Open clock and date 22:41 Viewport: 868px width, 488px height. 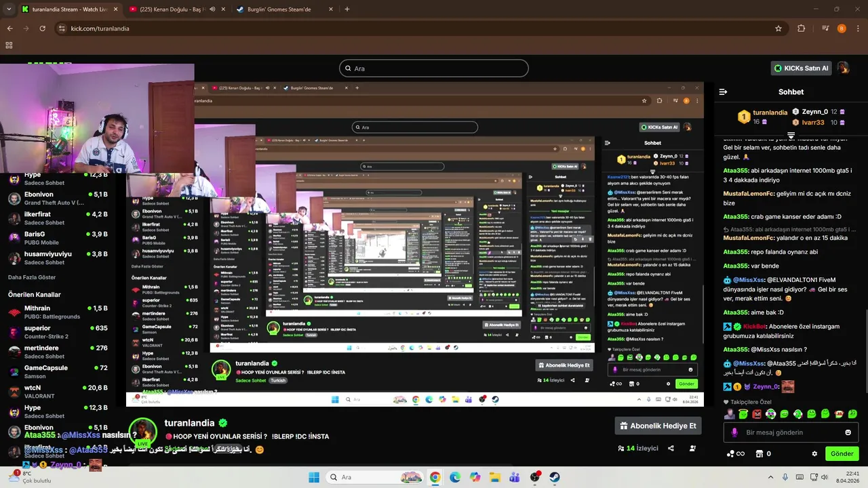point(848,477)
